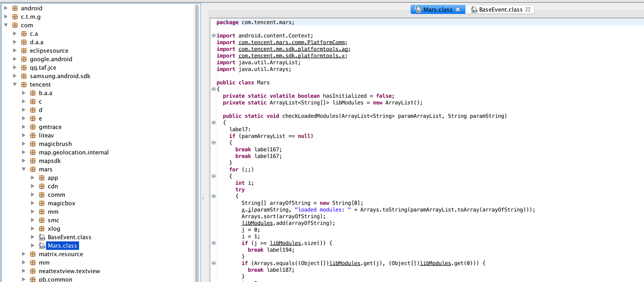Collapse the checkLoadedModules method body
644x282 pixels.
213,122
